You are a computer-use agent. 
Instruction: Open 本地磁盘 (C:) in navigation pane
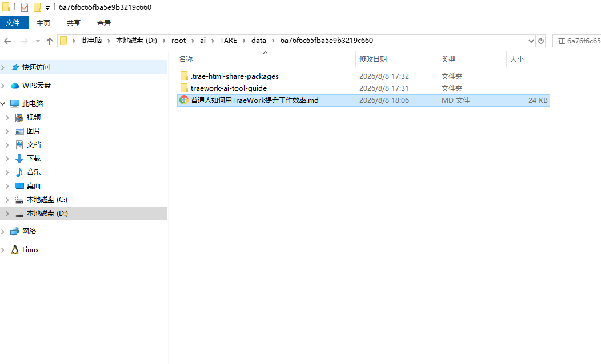coord(47,200)
